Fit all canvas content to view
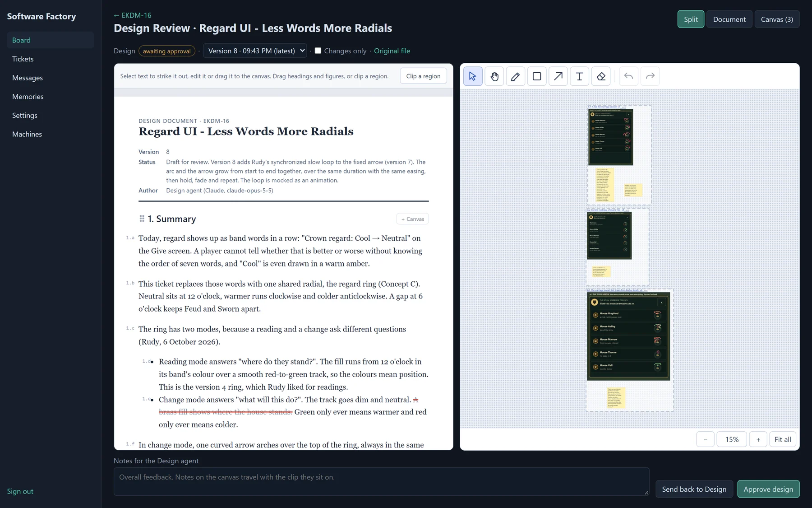 (783, 439)
